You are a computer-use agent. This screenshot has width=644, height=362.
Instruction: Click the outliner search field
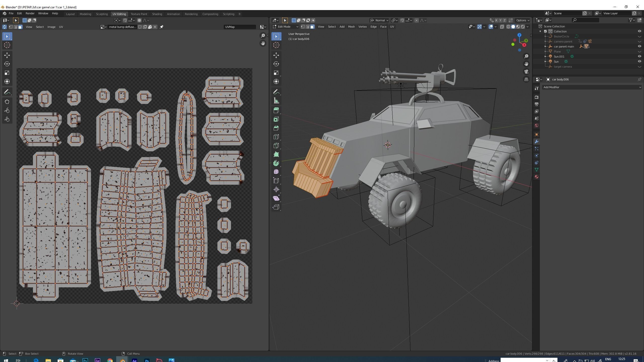tap(585, 20)
